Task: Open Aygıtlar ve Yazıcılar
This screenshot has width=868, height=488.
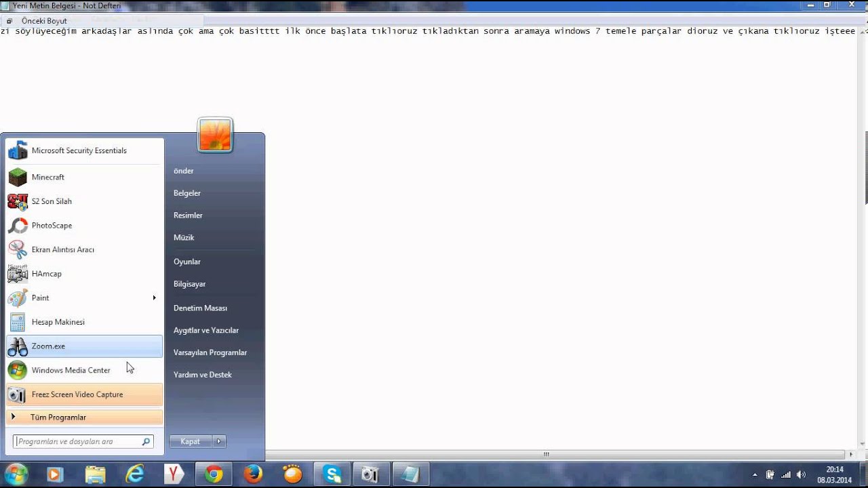Action: (x=205, y=330)
